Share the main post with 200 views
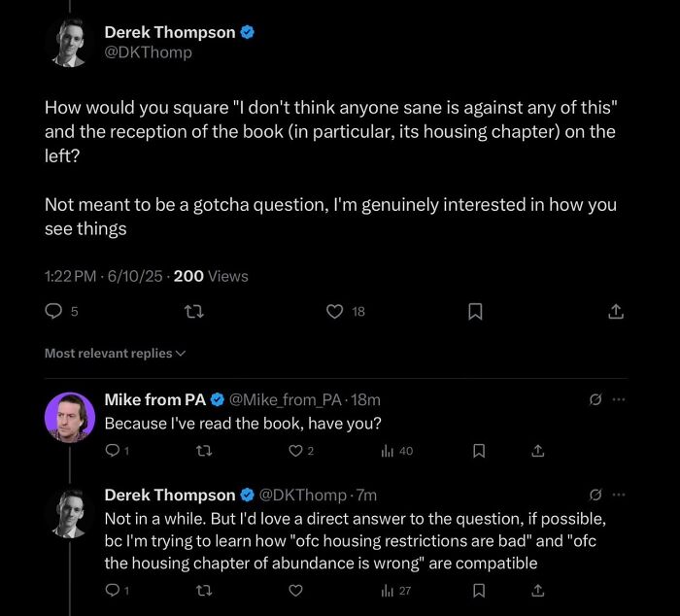 615,312
